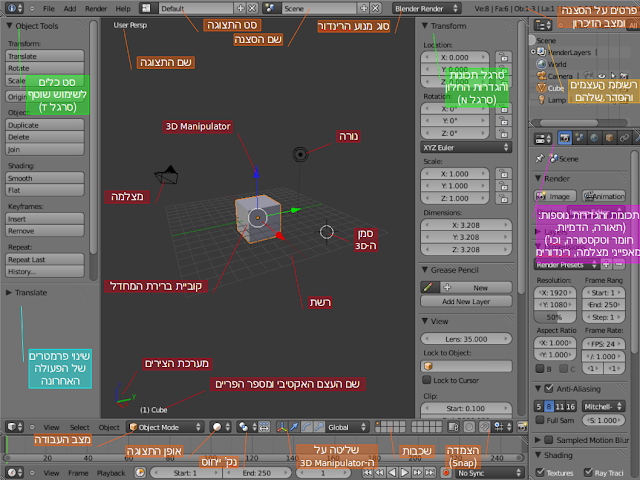Open the Render menu
The image size is (640, 480).
pyautogui.click(x=96, y=9)
